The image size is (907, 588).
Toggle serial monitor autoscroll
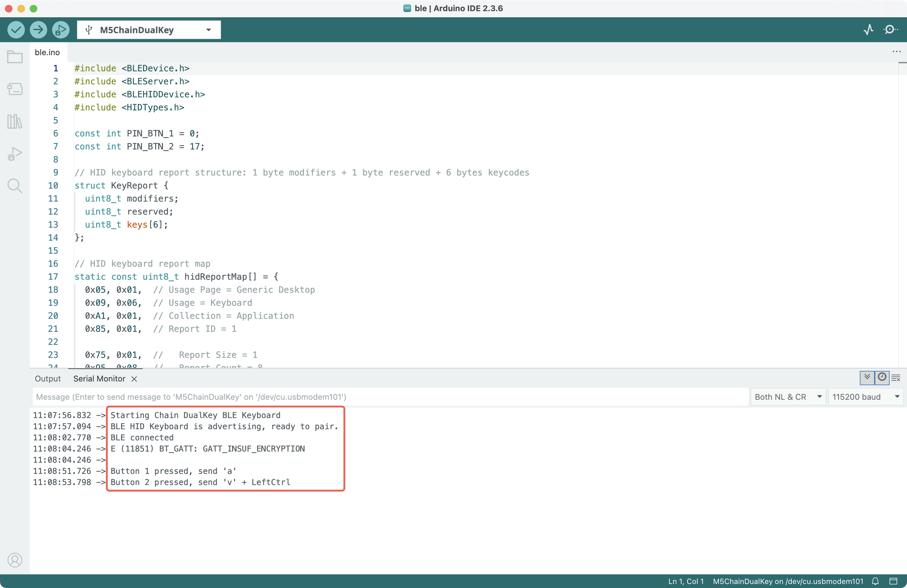pyautogui.click(x=867, y=377)
